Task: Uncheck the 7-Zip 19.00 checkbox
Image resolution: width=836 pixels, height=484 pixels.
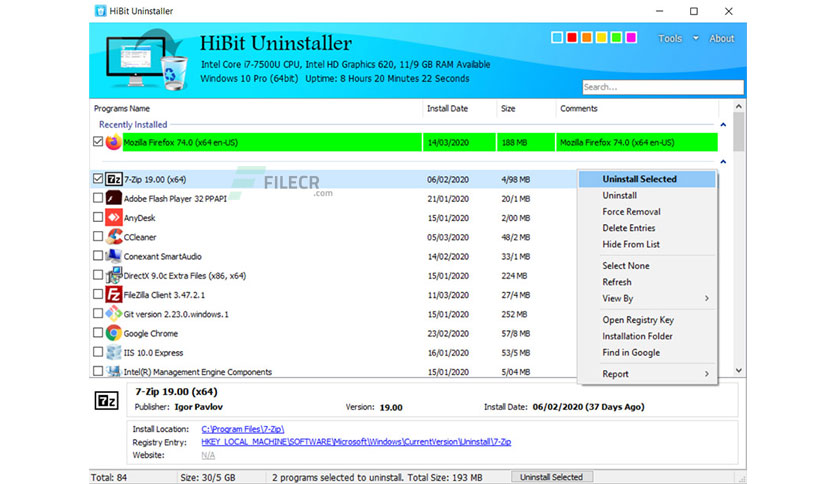Action: (x=98, y=179)
